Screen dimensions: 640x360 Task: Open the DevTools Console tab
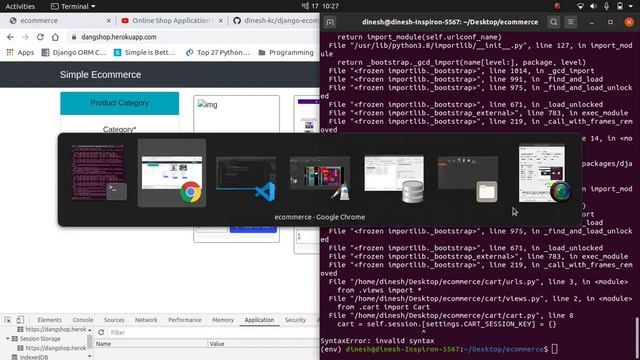coord(83,320)
